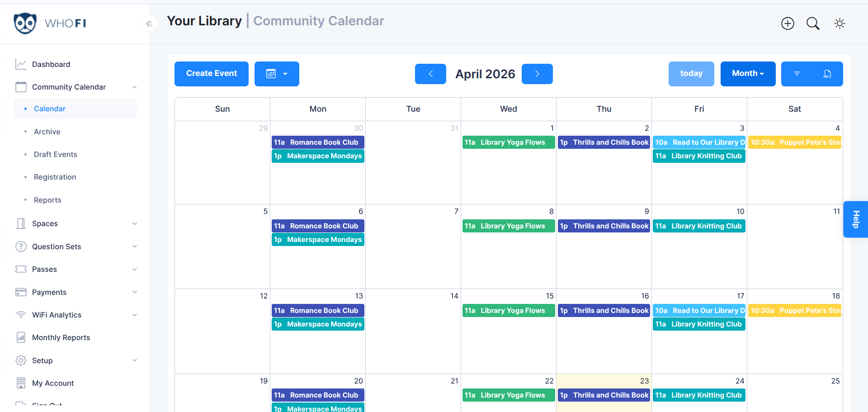
Task: Open Read to Our Library on April 17
Action: click(699, 311)
